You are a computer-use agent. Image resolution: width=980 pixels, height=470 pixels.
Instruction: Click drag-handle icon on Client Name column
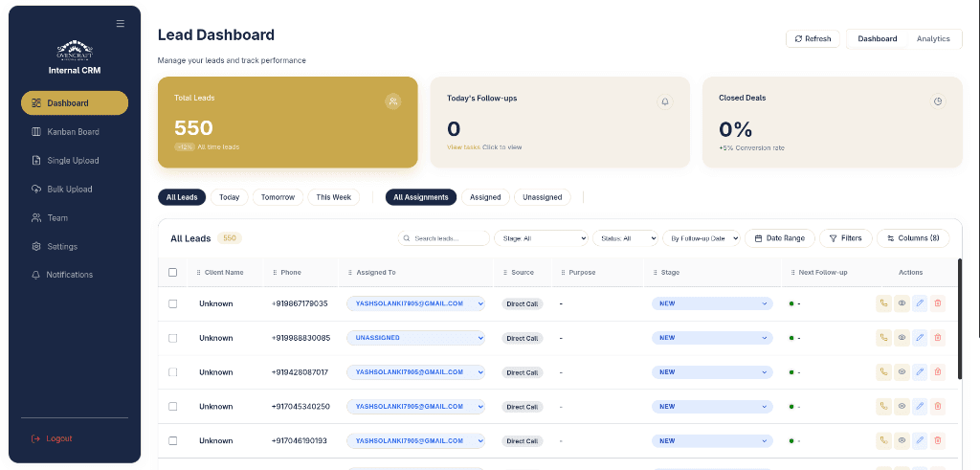point(199,273)
